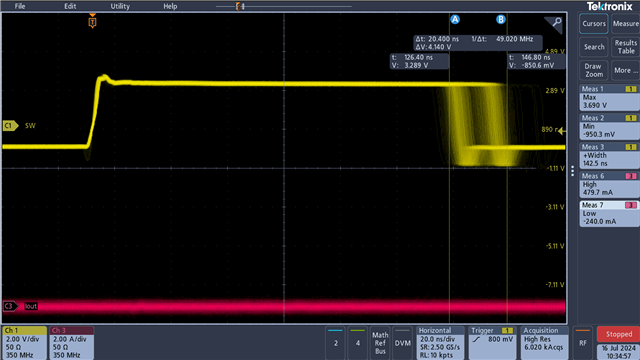Select the orange trigger position marker T
640x360 pixels.
pos(93,21)
